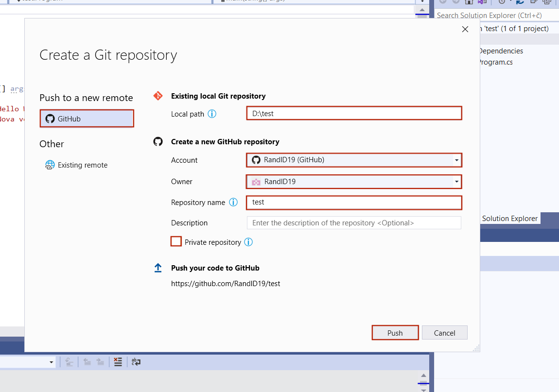The height and width of the screenshot is (392, 559).
Task: Click the Local path field containing D:\test
Action: [354, 114]
